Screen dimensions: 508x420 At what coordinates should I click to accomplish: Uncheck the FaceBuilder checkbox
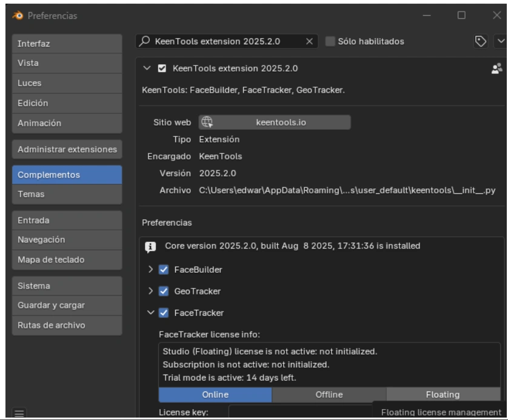(x=162, y=269)
